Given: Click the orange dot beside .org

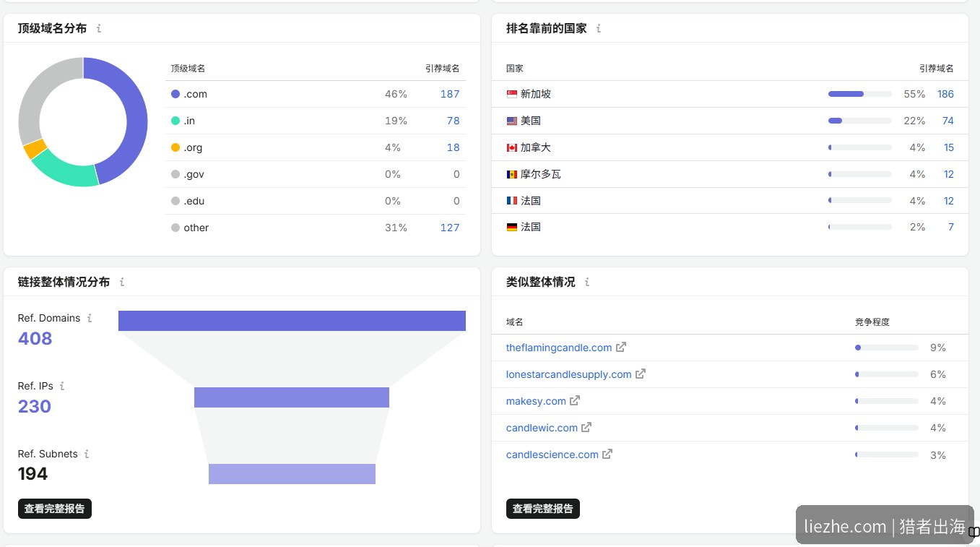Looking at the screenshot, I should [175, 147].
